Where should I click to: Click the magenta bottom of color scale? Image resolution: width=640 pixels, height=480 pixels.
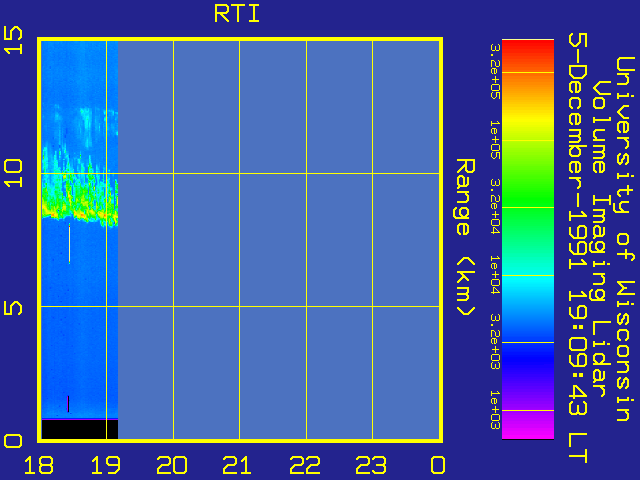point(528,427)
